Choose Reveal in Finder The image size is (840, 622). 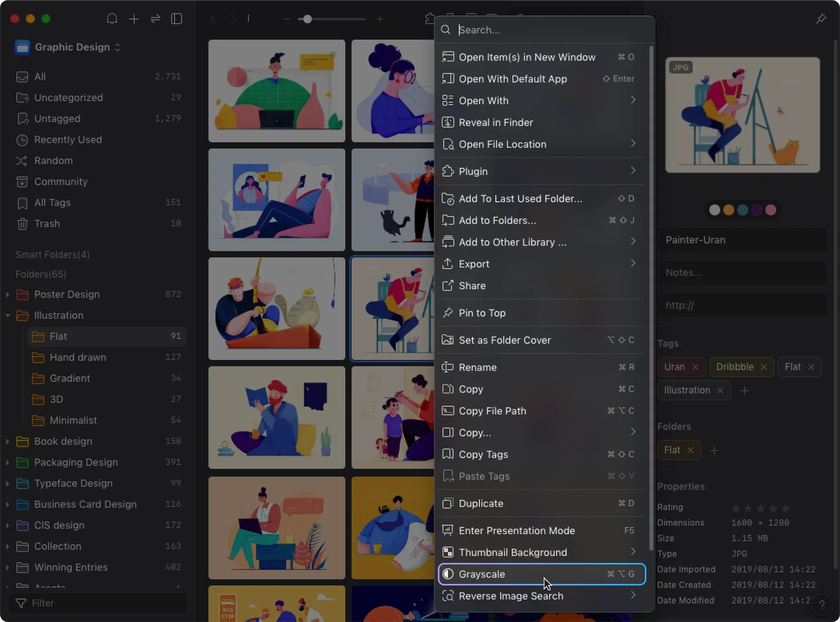541,122
